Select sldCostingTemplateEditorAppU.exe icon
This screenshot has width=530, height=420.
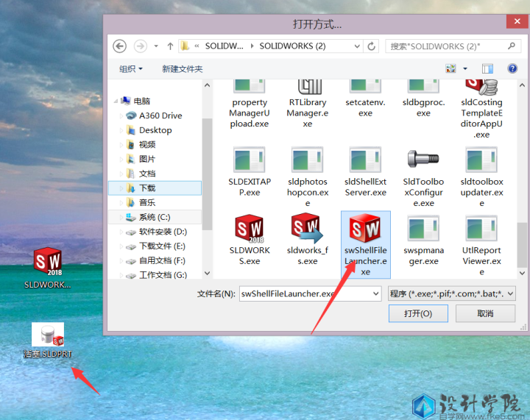(481, 90)
